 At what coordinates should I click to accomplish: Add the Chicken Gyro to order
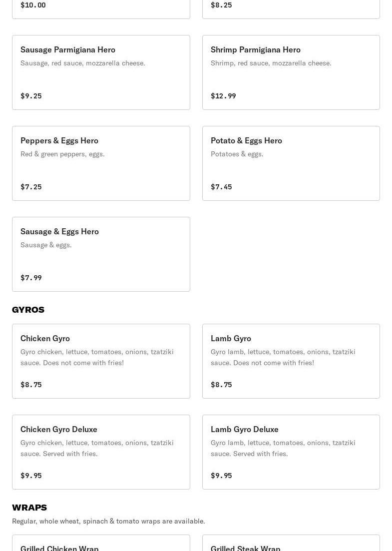click(101, 361)
